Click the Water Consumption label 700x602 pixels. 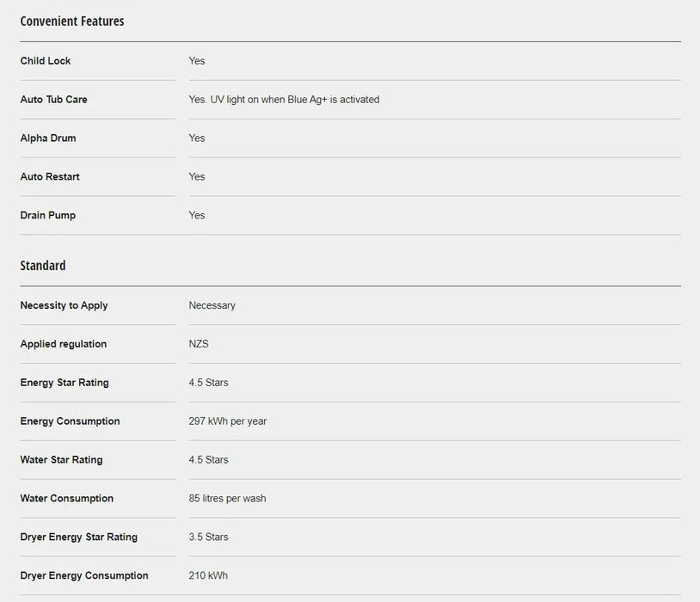(67, 499)
